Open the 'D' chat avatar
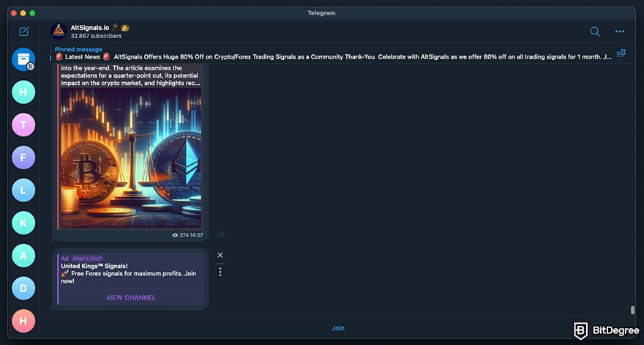 pyautogui.click(x=23, y=289)
